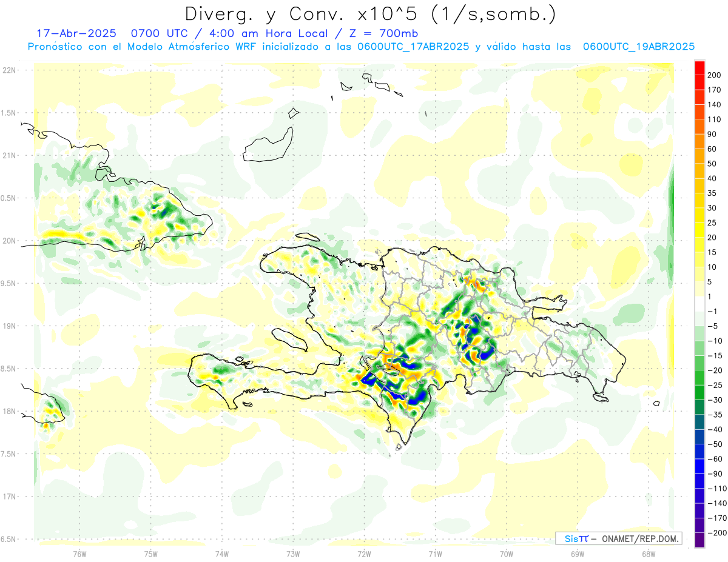Click the 74W longitude label
This screenshot has width=728, height=562.
222,554
